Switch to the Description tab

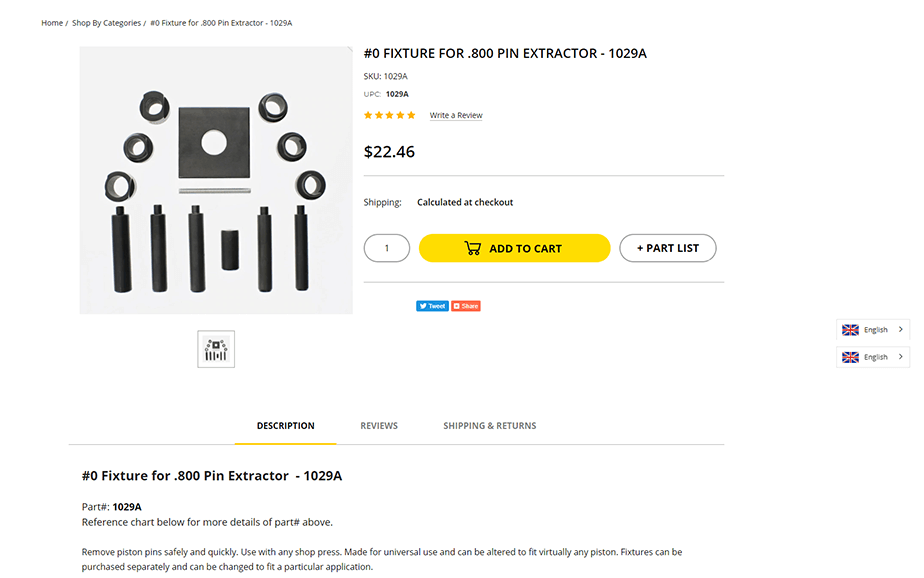[x=285, y=426]
